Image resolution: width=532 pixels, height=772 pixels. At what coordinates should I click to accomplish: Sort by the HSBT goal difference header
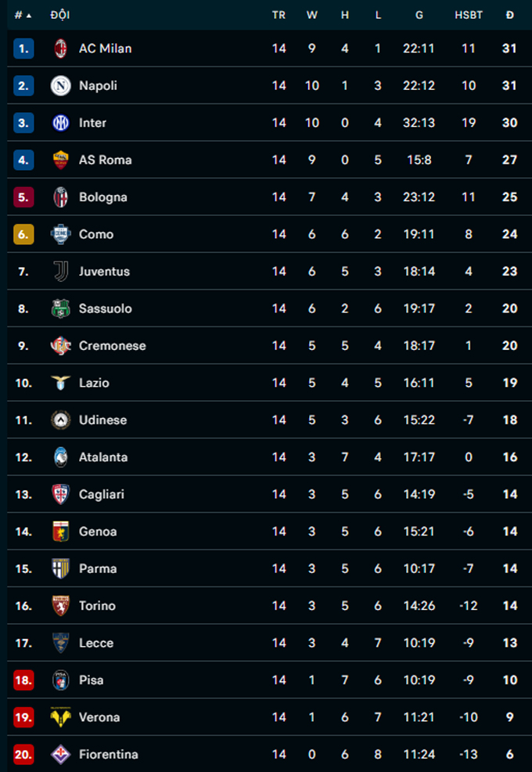click(469, 15)
